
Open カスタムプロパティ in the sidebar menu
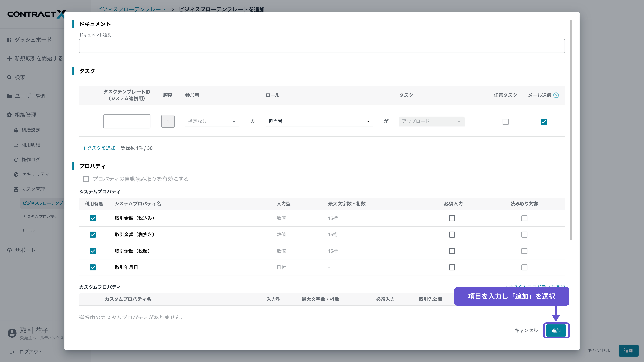(x=40, y=217)
